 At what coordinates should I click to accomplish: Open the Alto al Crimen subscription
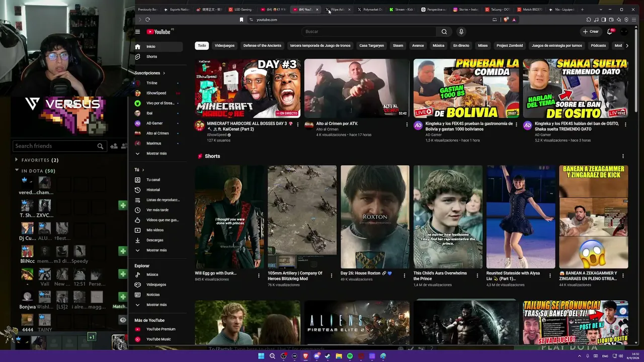pyautogui.click(x=158, y=133)
